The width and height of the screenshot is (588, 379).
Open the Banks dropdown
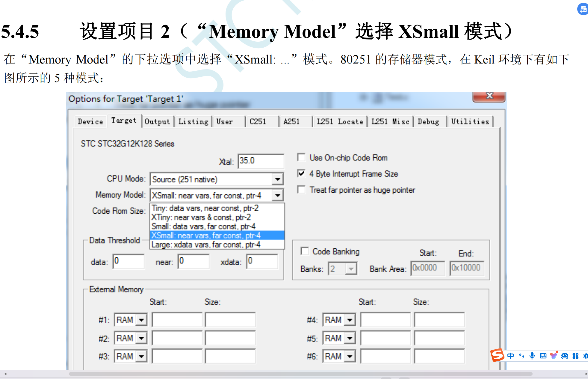click(x=351, y=268)
